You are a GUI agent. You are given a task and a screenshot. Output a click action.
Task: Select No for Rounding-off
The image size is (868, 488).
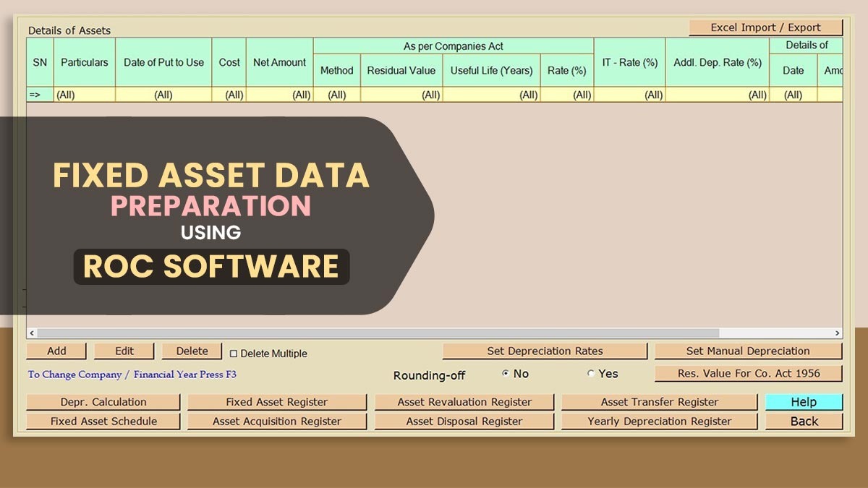[505, 373]
